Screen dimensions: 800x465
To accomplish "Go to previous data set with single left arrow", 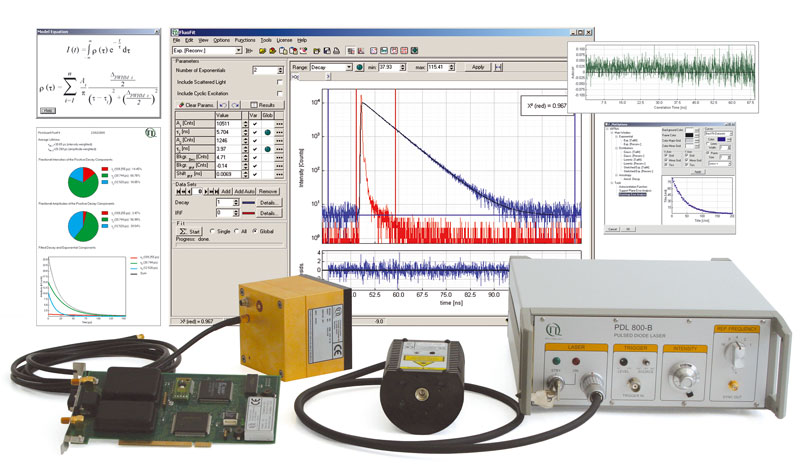I will pyautogui.click(x=189, y=191).
